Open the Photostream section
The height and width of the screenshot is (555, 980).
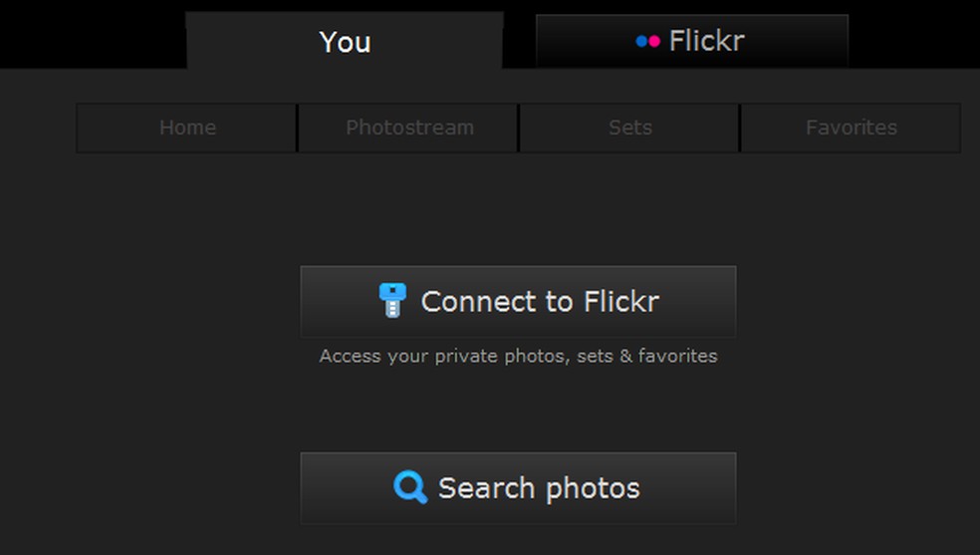pyautogui.click(x=409, y=128)
